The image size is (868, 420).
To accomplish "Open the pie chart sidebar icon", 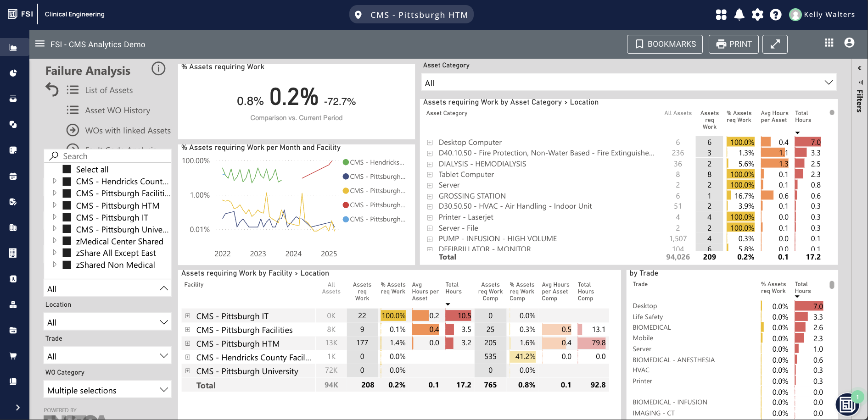I will 13,73.
